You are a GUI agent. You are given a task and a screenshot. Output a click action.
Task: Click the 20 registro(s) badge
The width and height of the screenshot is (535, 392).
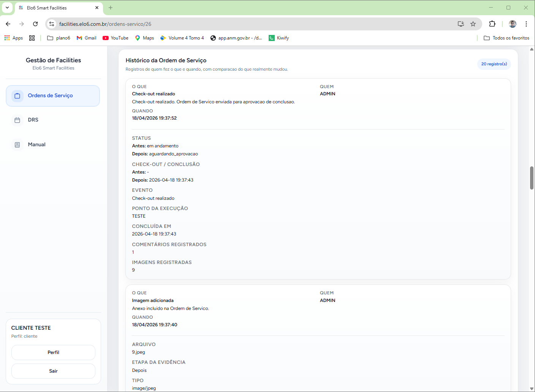tap(494, 64)
